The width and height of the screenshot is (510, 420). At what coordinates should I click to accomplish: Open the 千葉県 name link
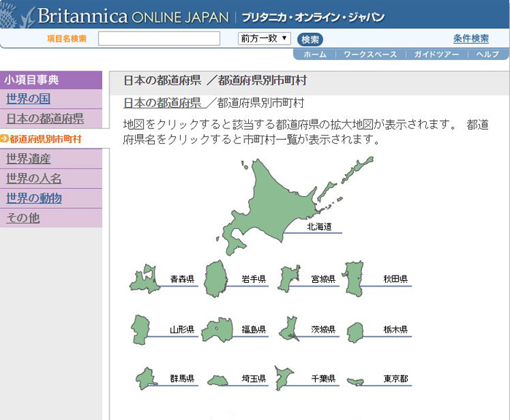tap(323, 378)
